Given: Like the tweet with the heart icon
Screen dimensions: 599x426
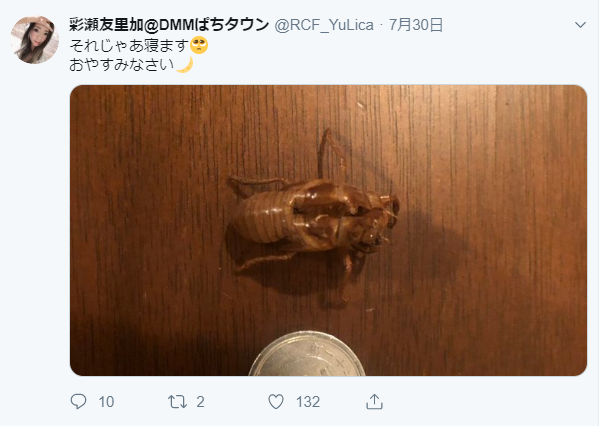Looking at the screenshot, I should [276, 402].
